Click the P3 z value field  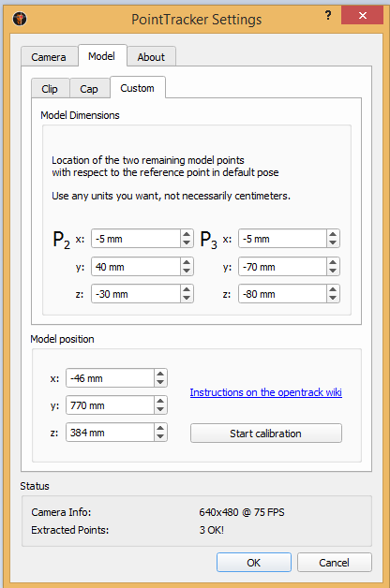282,294
